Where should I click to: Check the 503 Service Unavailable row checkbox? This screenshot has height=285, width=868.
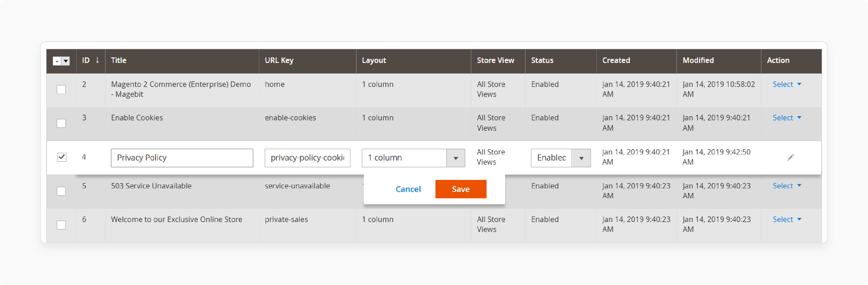[61, 191]
